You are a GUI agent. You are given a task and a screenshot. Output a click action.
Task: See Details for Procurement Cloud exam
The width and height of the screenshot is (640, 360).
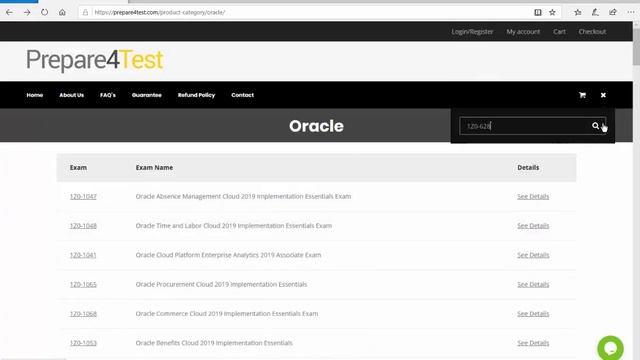pos(533,284)
